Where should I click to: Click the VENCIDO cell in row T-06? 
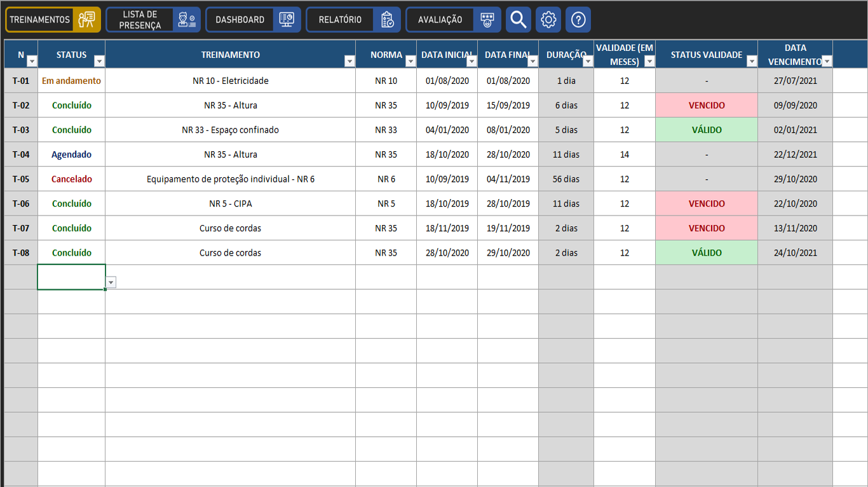coord(707,203)
